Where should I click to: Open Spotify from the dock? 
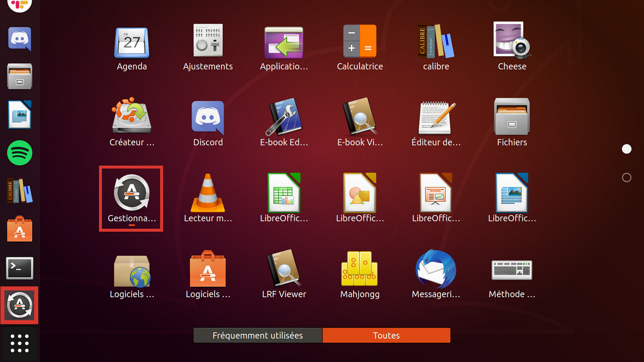pyautogui.click(x=19, y=153)
